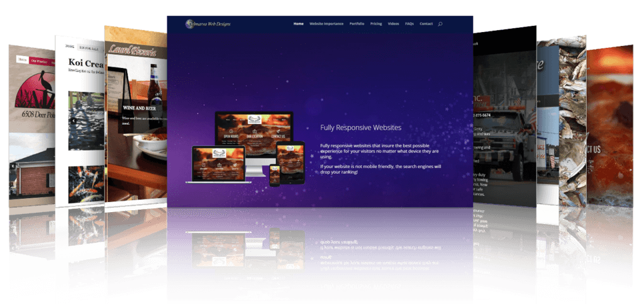Open the search magnifier in the navigation bar
Viewport: 644px width, 304px height.
pos(440,24)
